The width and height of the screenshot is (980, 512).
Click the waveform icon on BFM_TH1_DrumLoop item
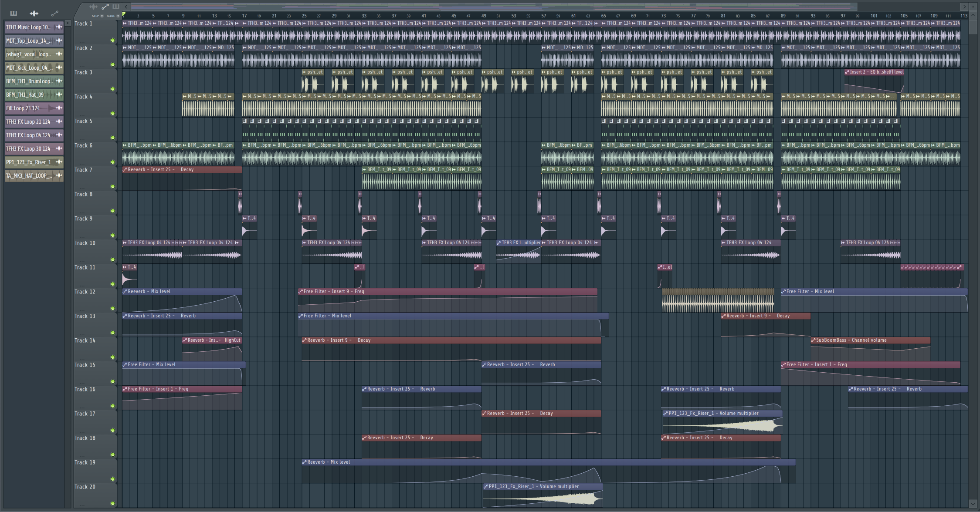59,81
